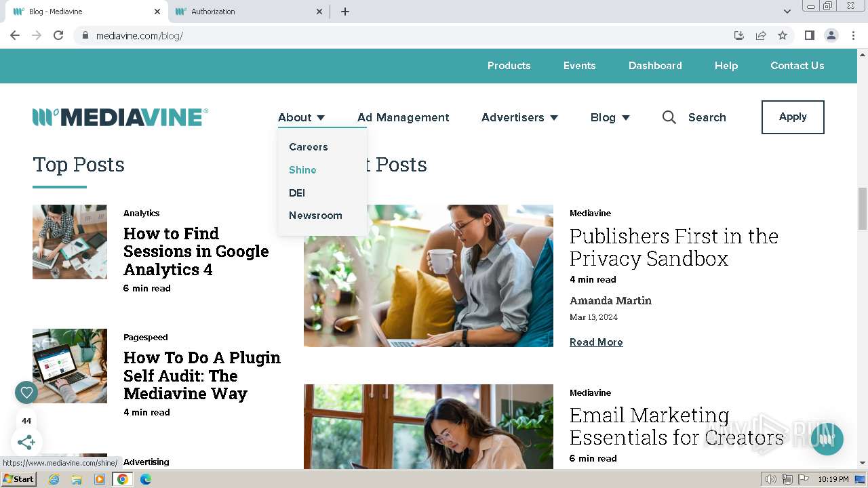Image resolution: width=868 pixels, height=488 pixels.
Task: Click the Action Center flag tray icon
Action: (802, 479)
